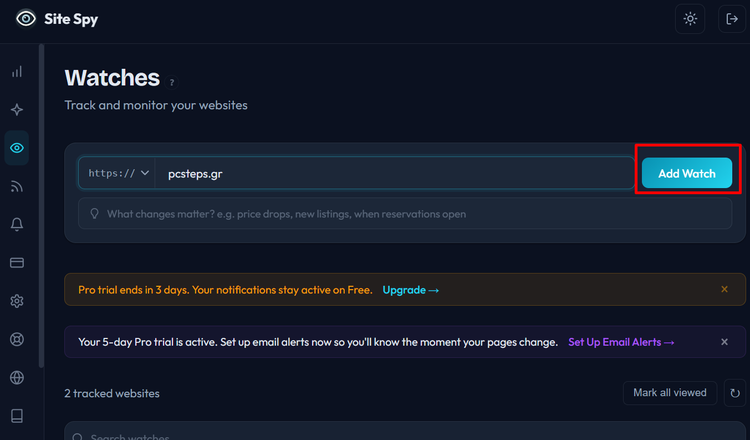Dismiss the Pro trial ends banner

pos(724,290)
